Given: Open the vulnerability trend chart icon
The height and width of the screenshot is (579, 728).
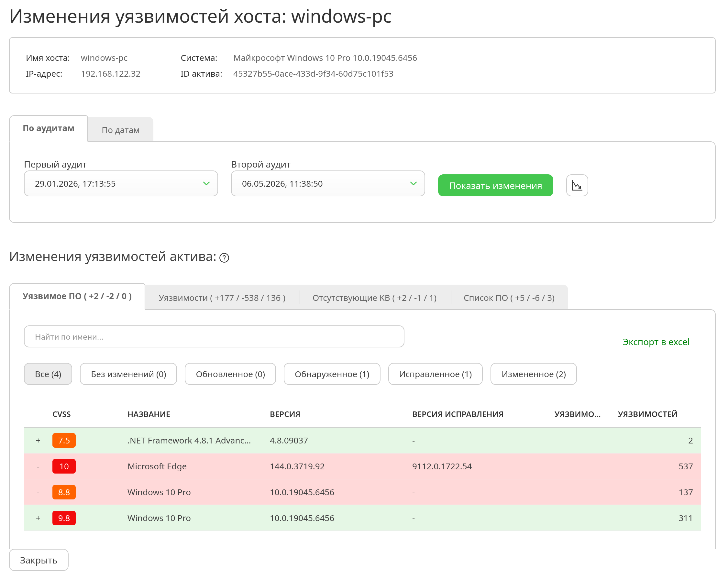Looking at the screenshot, I should coord(577,185).
